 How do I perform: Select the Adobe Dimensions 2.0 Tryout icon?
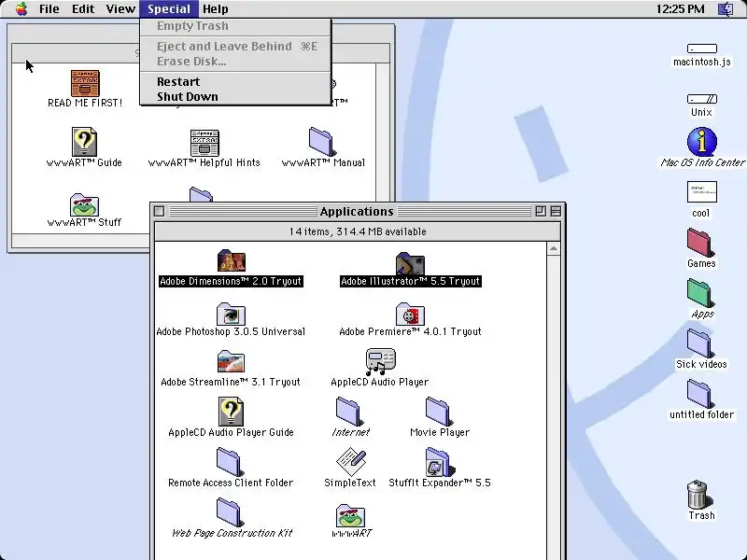coord(231,261)
